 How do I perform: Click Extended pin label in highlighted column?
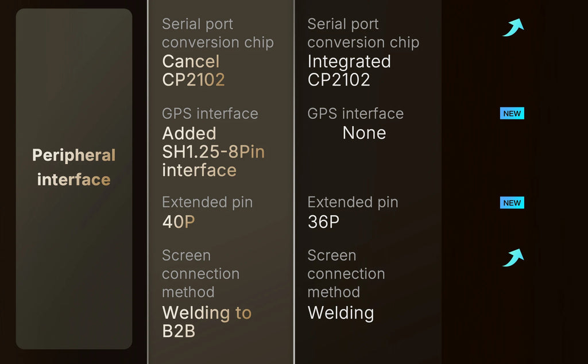[207, 203]
